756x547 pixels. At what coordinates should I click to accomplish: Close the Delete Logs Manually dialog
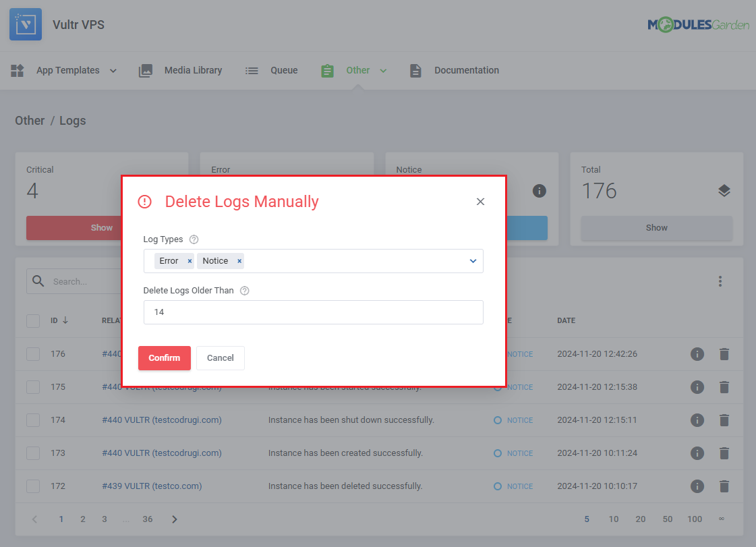tap(480, 202)
